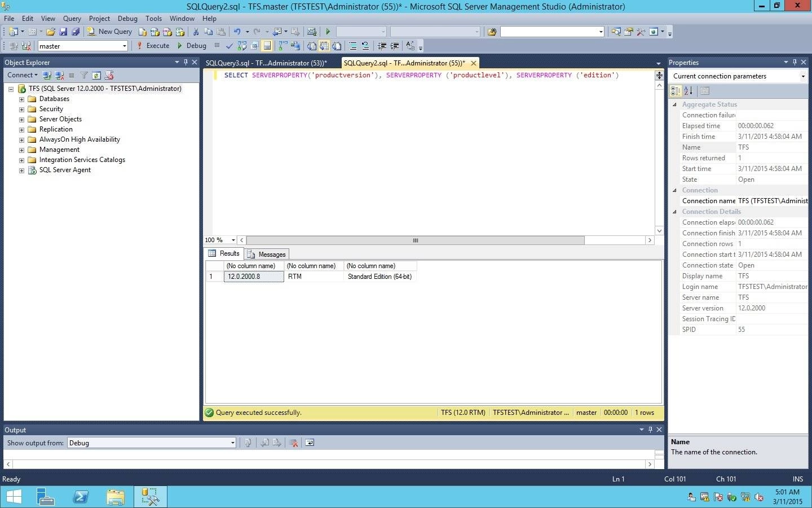Toggle the IntelliSense Enabled button

click(x=267, y=46)
